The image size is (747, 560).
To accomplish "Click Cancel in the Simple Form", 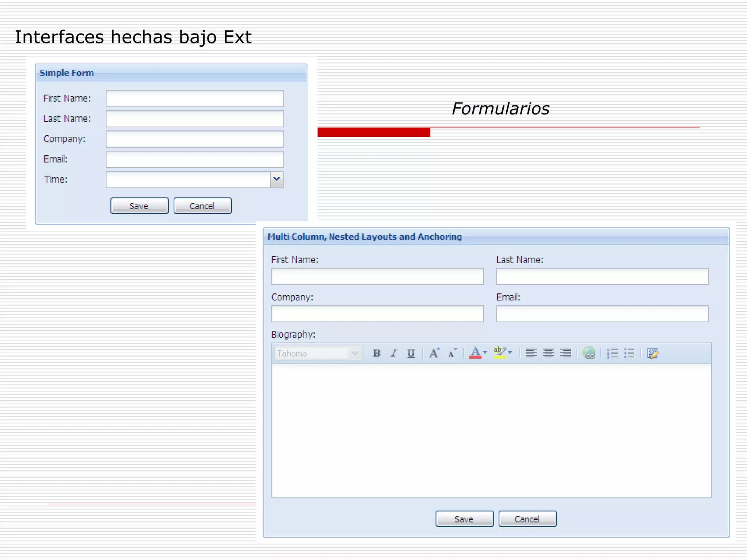I will (x=202, y=206).
